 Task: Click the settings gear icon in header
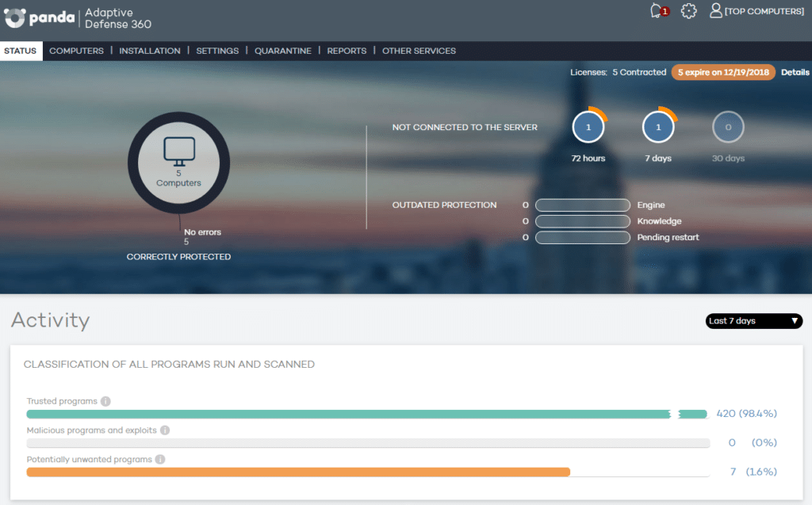tap(688, 11)
